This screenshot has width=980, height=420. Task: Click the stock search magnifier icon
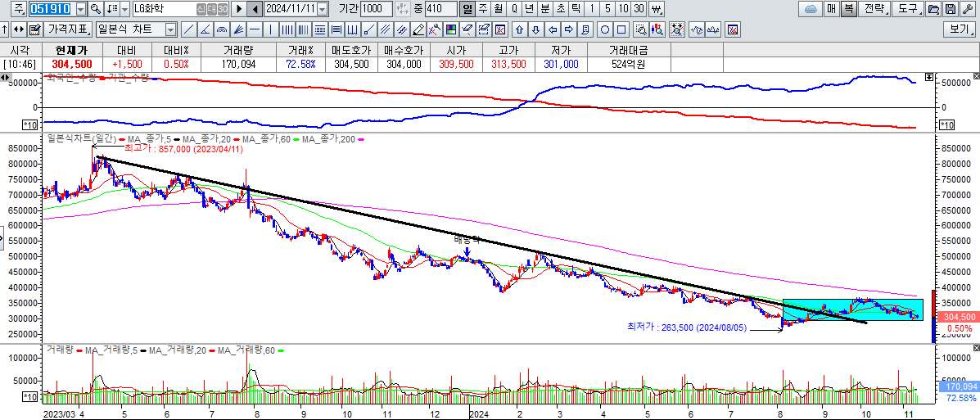tap(96, 9)
